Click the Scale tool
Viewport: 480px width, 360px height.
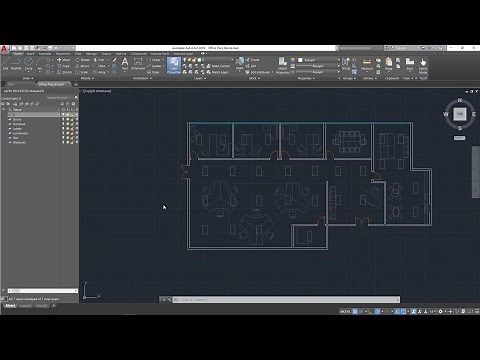82,72
